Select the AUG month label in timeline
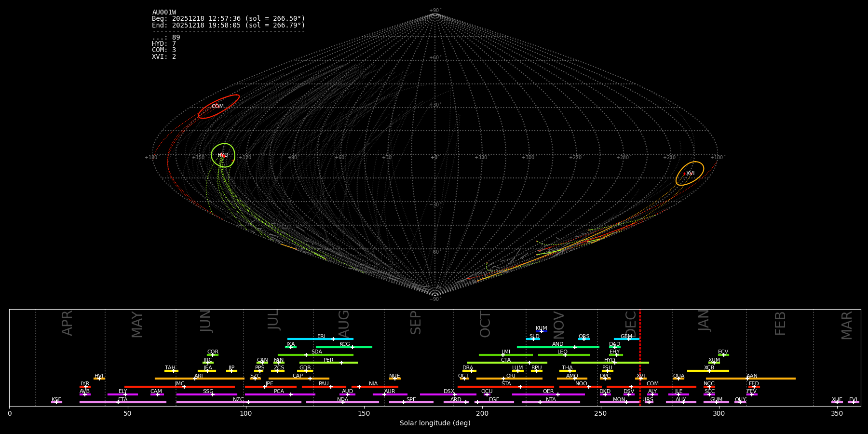The width and height of the screenshot is (868, 434). 343,324
